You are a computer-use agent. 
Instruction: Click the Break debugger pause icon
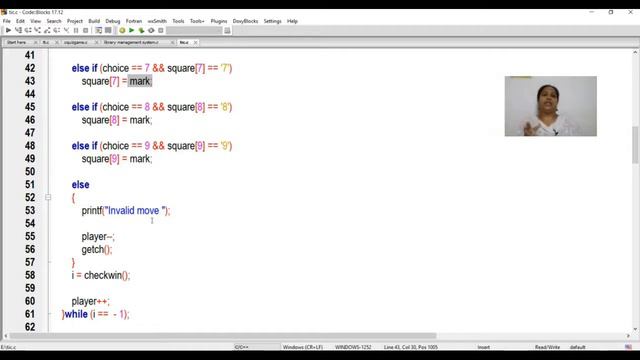76,30
